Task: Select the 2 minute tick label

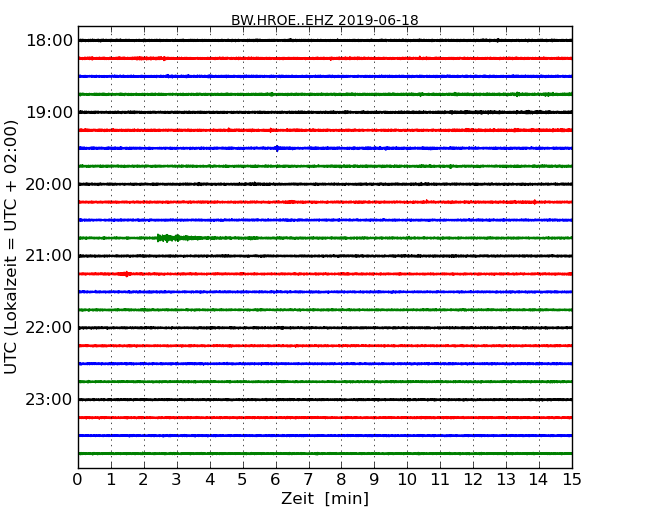Action: pyautogui.click(x=144, y=480)
